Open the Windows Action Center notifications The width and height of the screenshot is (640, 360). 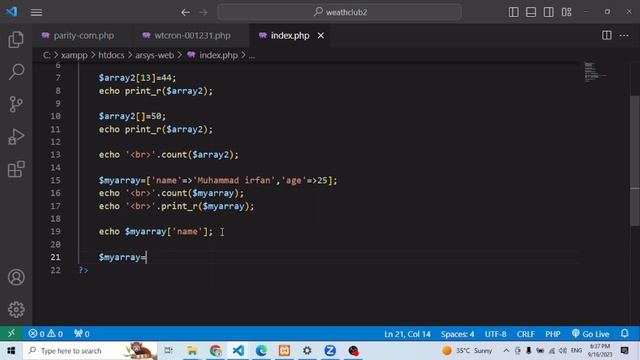(x=624, y=351)
